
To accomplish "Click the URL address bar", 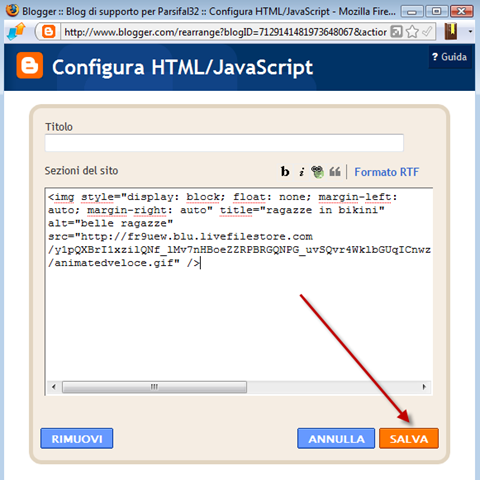I will click(225, 32).
